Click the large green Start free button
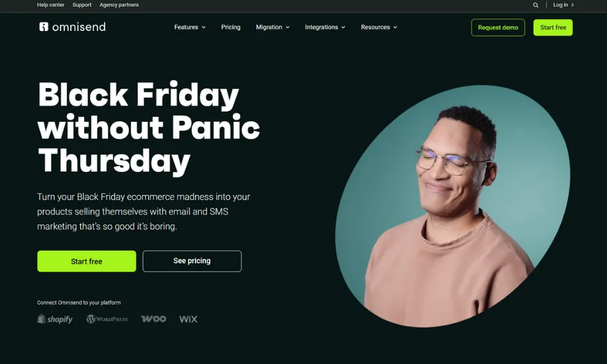This screenshot has height=364, width=607. click(x=87, y=261)
